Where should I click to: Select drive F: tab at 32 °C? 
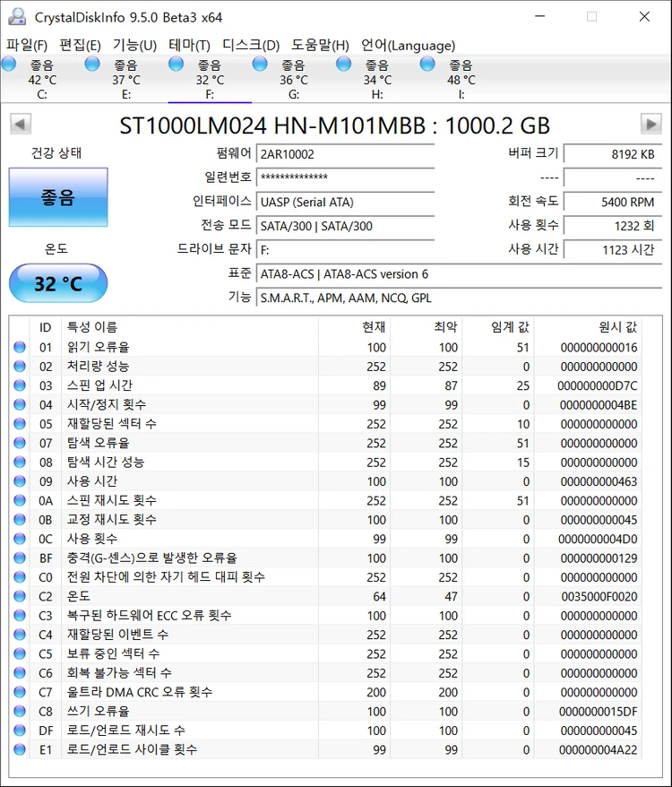coord(210,79)
